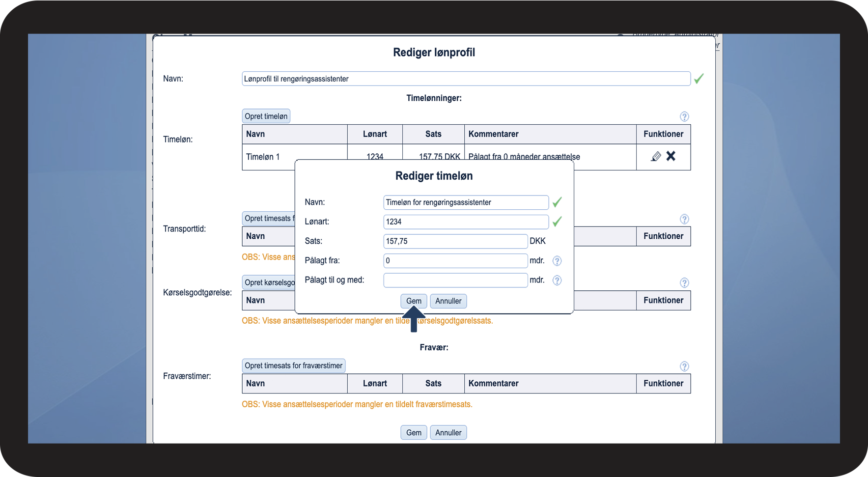Click Opret timeløn button
Image resolution: width=868 pixels, height=477 pixels.
266,116
